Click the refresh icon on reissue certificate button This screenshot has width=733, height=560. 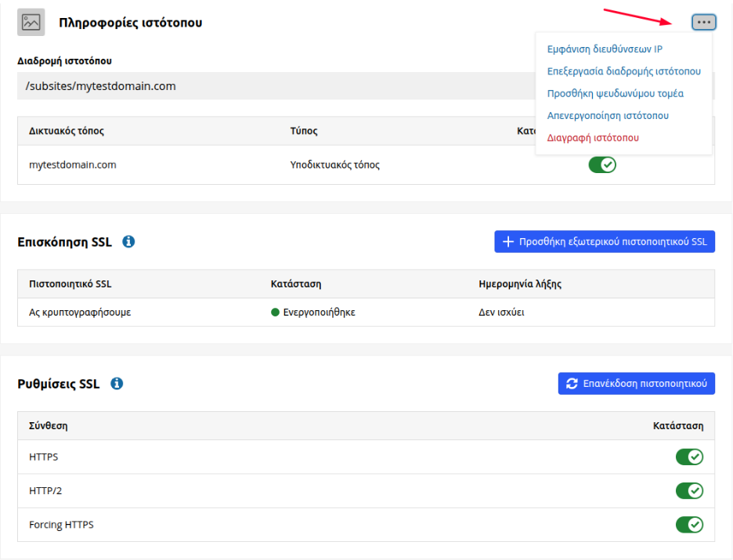pos(572,384)
